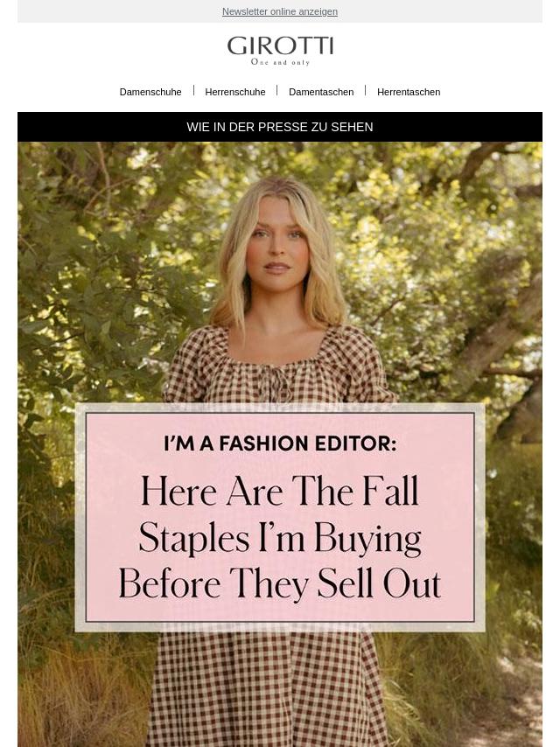
Task: Click the 'Here Are The Fall' headline line
Action: [280, 492]
